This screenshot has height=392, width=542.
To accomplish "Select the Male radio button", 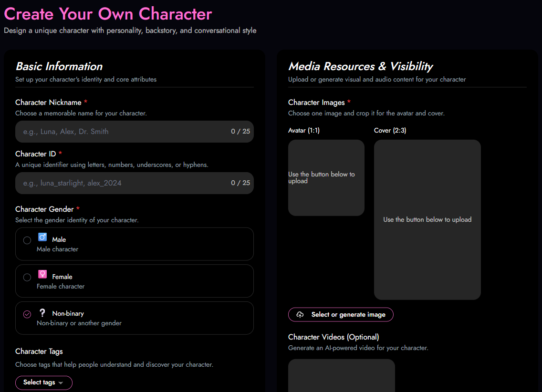I will pyautogui.click(x=27, y=240).
